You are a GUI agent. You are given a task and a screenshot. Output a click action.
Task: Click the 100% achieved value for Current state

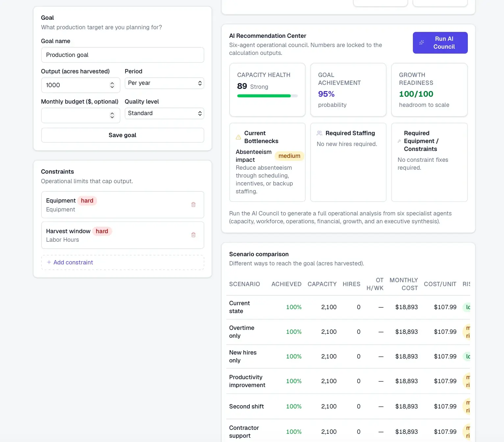294,307
